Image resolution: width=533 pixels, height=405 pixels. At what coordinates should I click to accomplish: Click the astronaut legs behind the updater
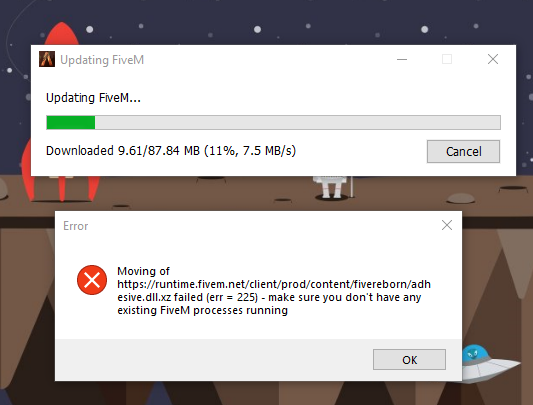click(x=332, y=188)
